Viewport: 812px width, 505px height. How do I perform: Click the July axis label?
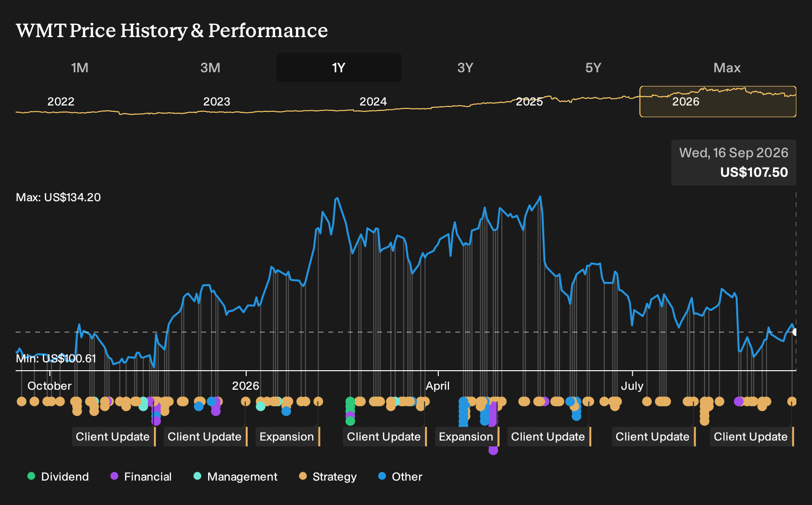pos(632,386)
